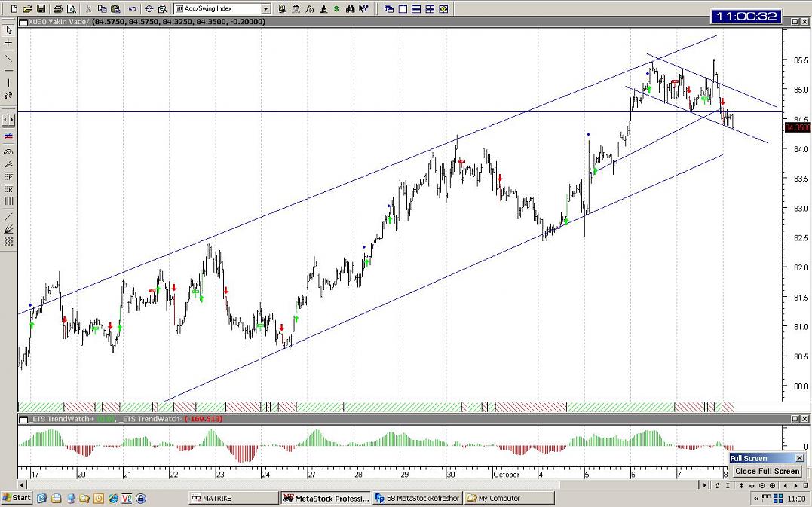Click the Undo arrow icon
The image size is (812, 507).
(x=132, y=9)
